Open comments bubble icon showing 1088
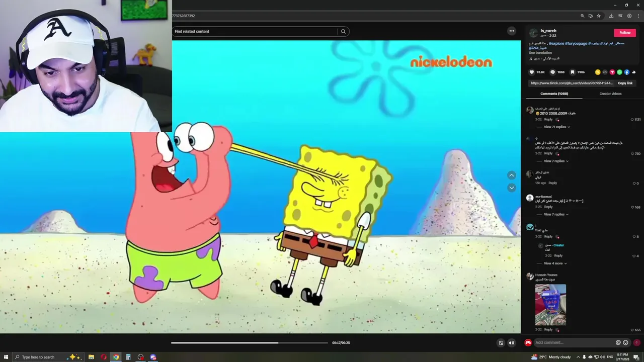This screenshot has height=362, width=644. [552, 72]
